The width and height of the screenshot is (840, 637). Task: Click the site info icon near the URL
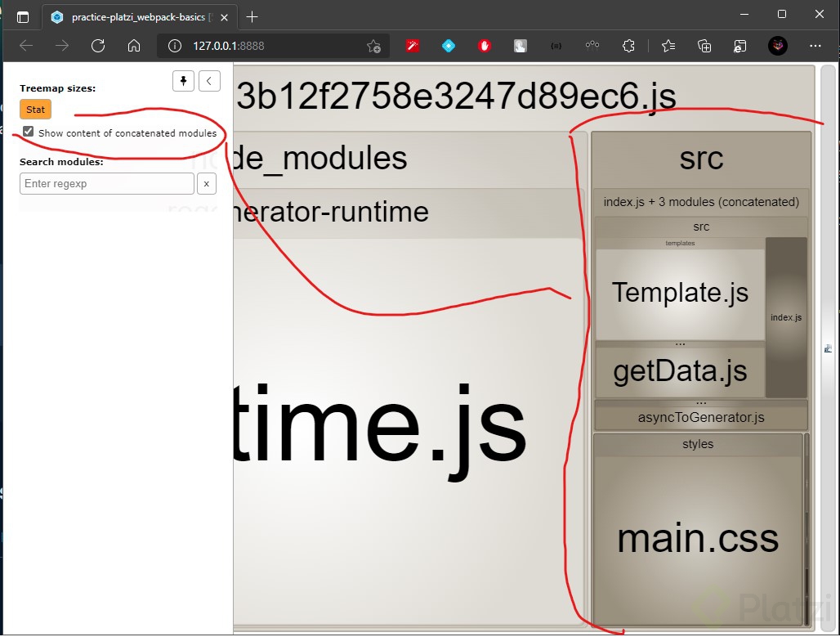173,46
